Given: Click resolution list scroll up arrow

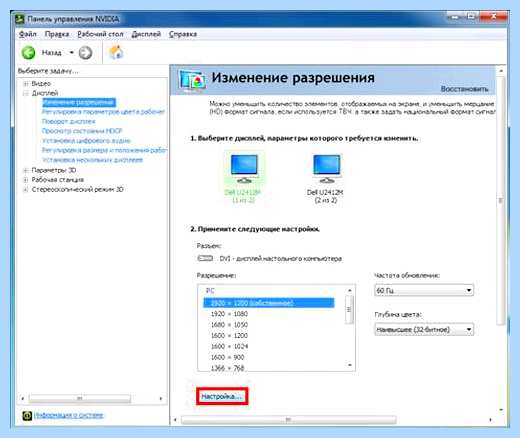Looking at the screenshot, I should (350, 290).
